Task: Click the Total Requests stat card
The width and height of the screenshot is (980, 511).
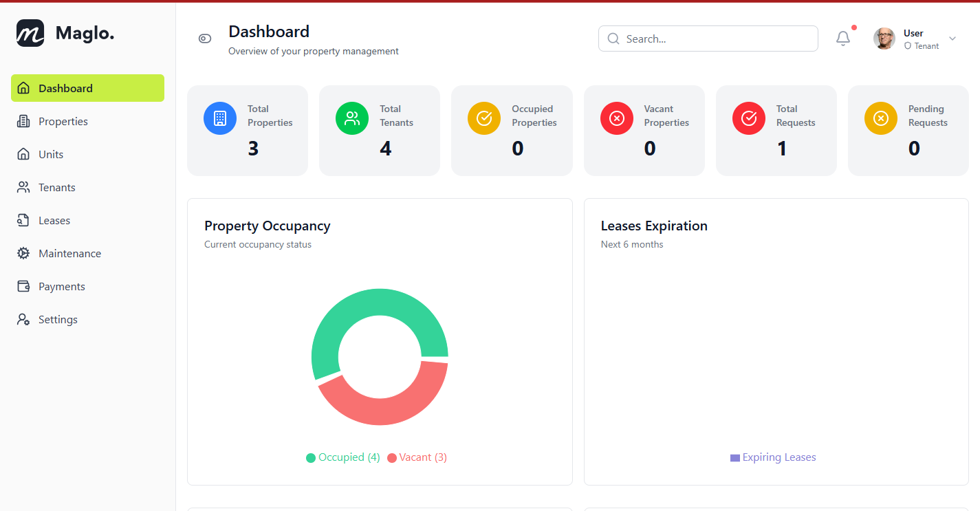Action: 776,131
